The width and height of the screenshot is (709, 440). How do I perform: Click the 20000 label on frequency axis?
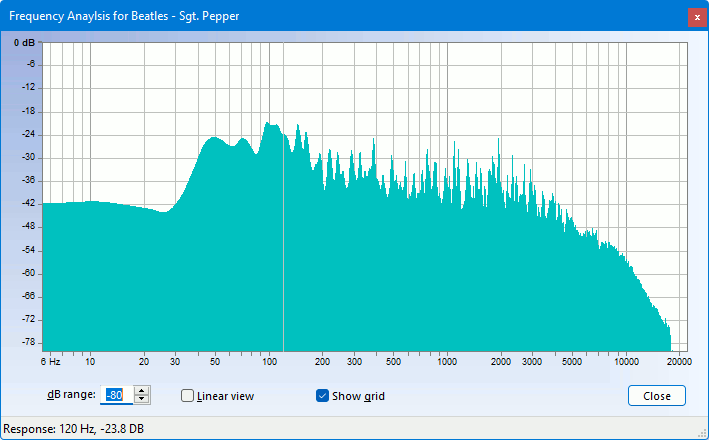pyautogui.click(x=680, y=360)
